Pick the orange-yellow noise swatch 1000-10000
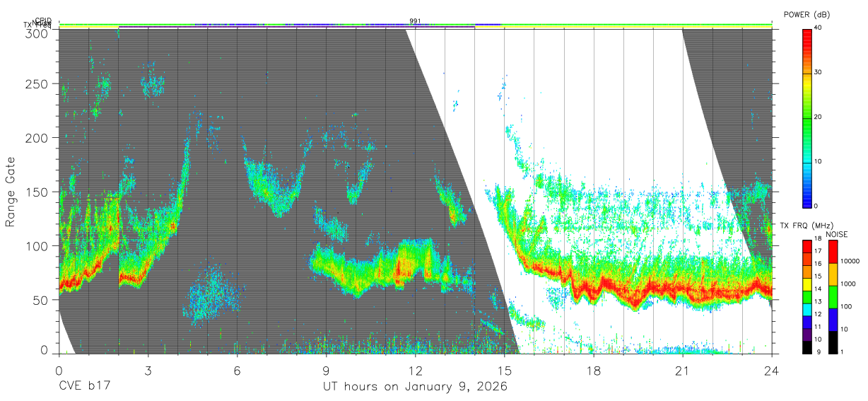 pos(833,274)
